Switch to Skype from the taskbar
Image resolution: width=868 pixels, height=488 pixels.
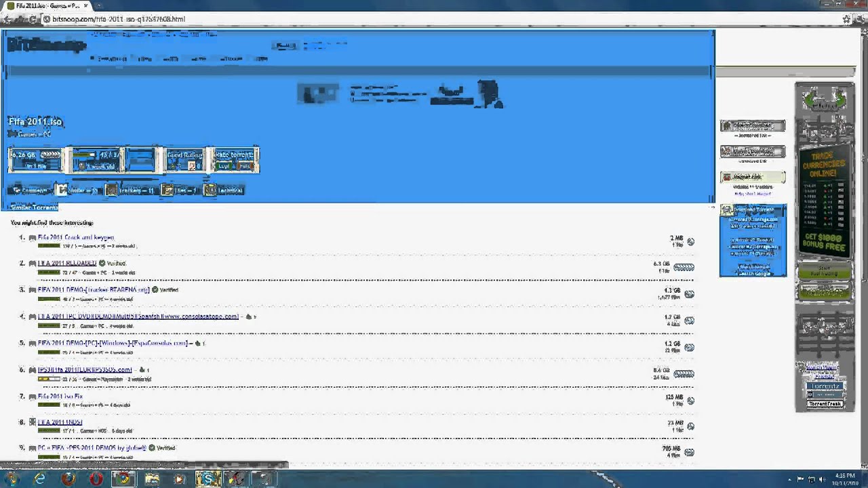pos(208,479)
